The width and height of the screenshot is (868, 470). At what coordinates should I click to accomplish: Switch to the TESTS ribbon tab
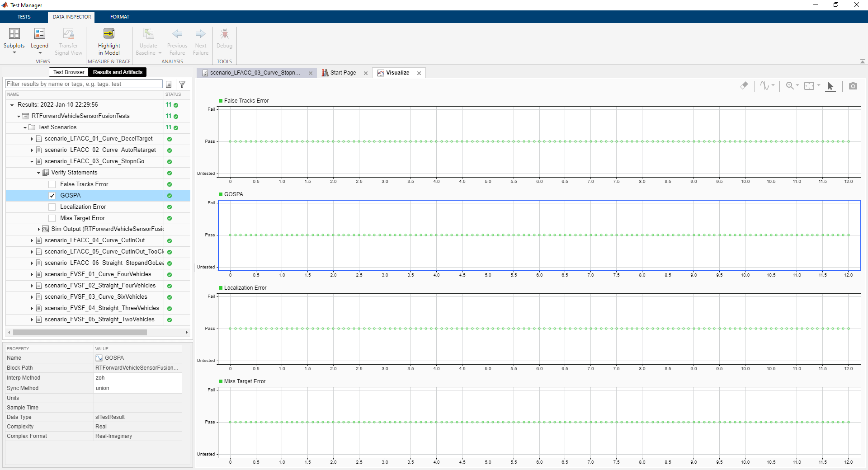(x=24, y=17)
